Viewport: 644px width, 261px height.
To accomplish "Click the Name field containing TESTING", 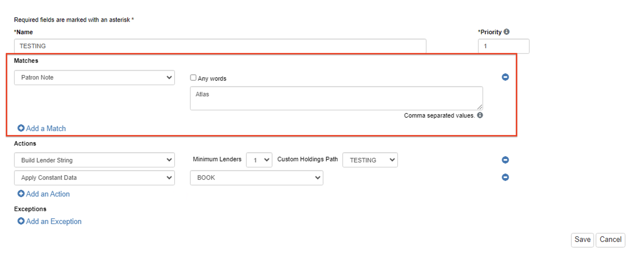I will point(220,46).
